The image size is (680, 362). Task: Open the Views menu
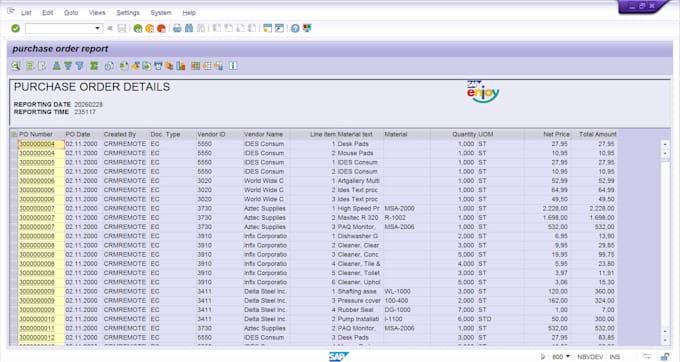pyautogui.click(x=97, y=13)
